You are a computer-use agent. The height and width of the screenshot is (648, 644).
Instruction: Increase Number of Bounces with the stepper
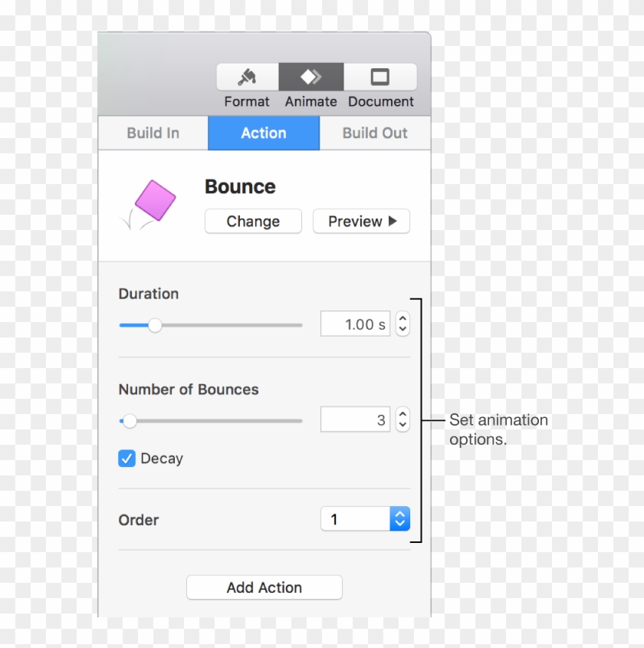(402, 415)
